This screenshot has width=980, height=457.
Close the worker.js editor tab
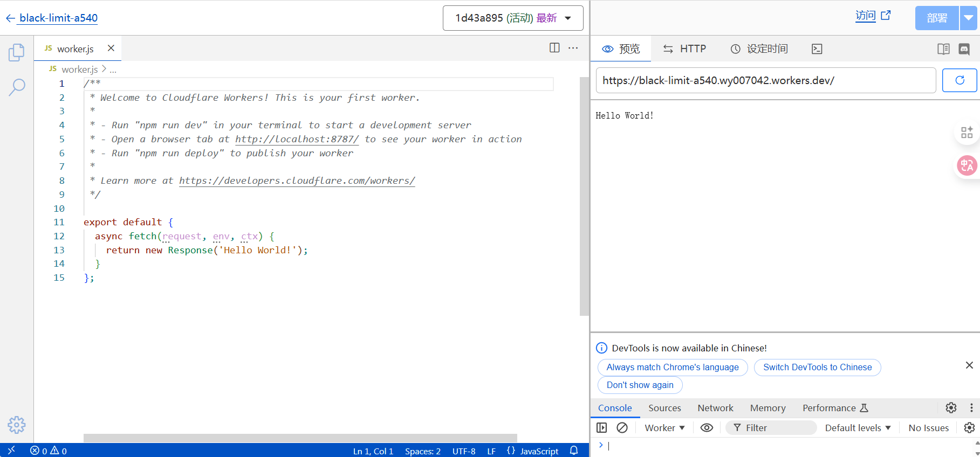111,48
